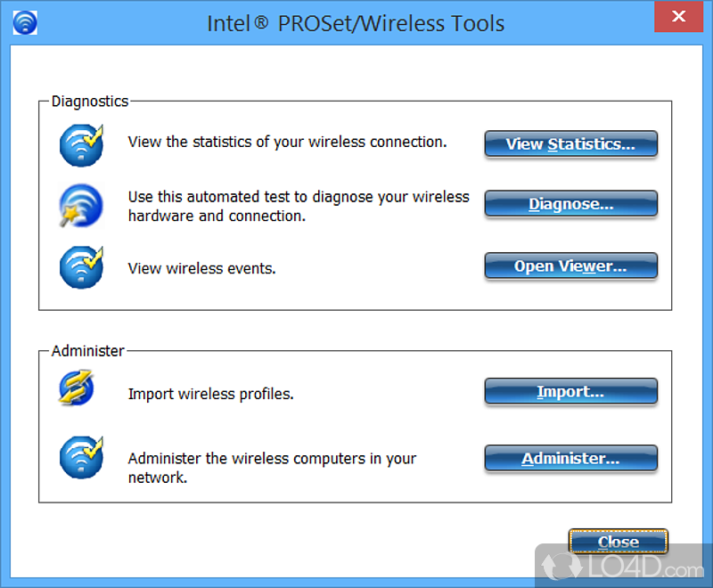Click the wireless events icon beside 'View wireless events'
713x588 pixels.
(82, 267)
